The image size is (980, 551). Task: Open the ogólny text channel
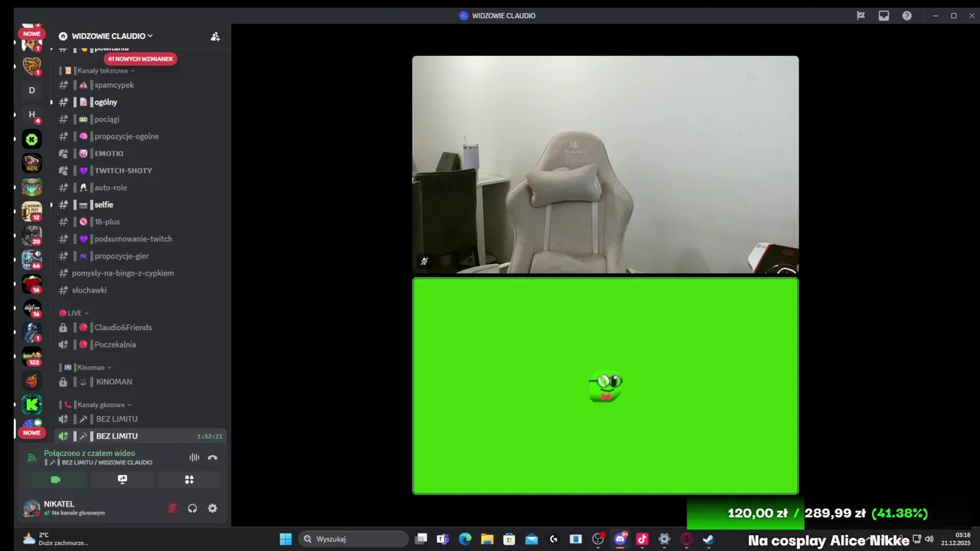(141, 102)
